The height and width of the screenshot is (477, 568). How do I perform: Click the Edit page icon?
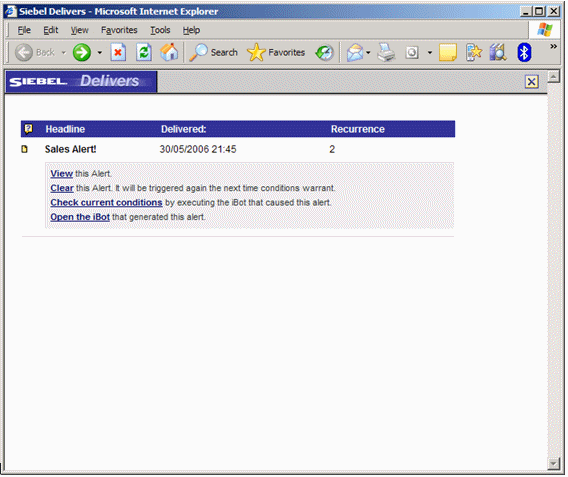[412, 53]
